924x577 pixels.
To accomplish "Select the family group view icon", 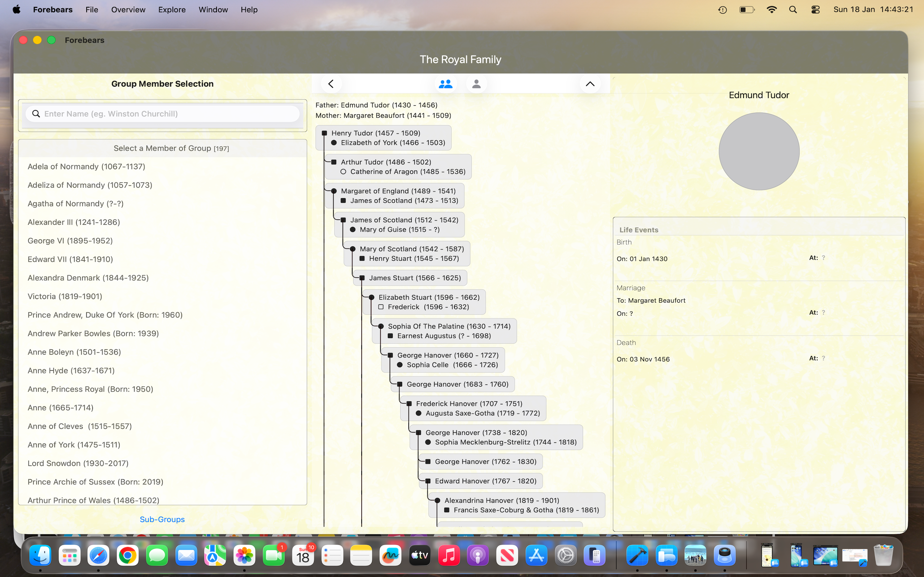I will click(x=445, y=84).
